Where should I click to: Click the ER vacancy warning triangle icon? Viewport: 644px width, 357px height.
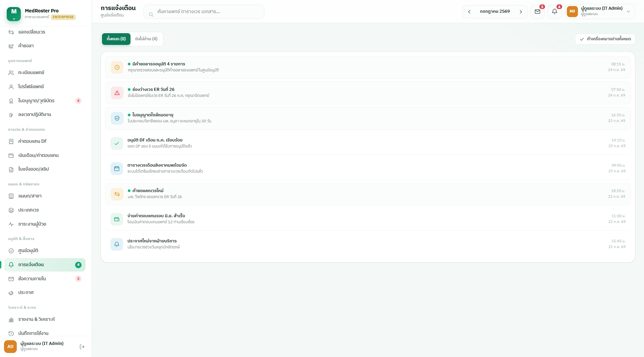[x=117, y=93]
